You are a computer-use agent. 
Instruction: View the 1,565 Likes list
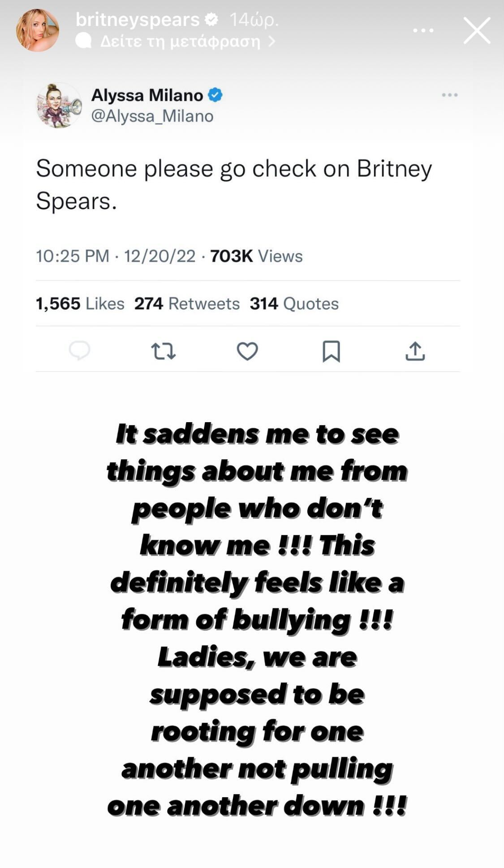80,304
